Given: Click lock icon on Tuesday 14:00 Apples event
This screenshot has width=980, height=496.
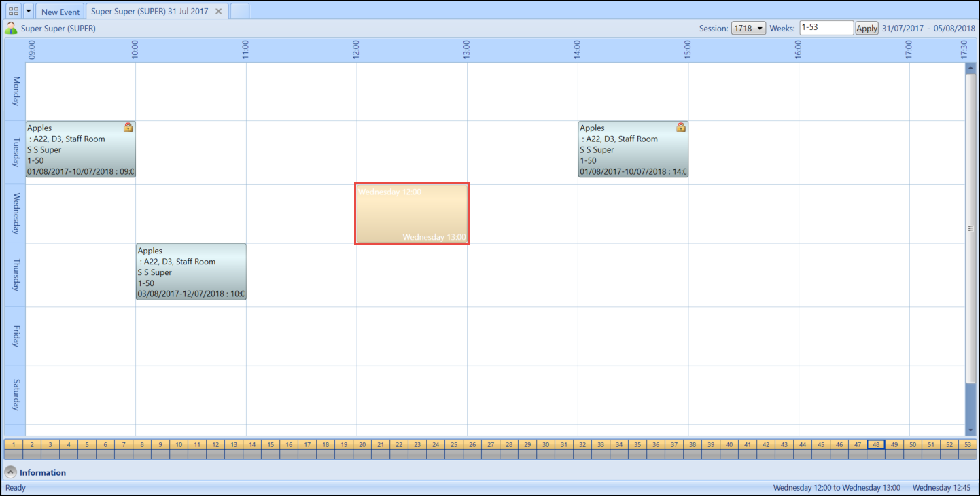Looking at the screenshot, I should point(680,128).
